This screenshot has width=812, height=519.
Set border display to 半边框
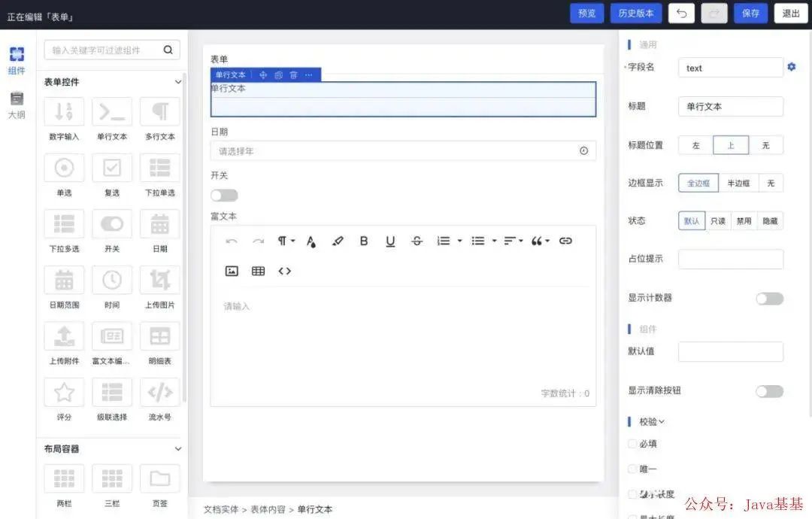(x=738, y=183)
